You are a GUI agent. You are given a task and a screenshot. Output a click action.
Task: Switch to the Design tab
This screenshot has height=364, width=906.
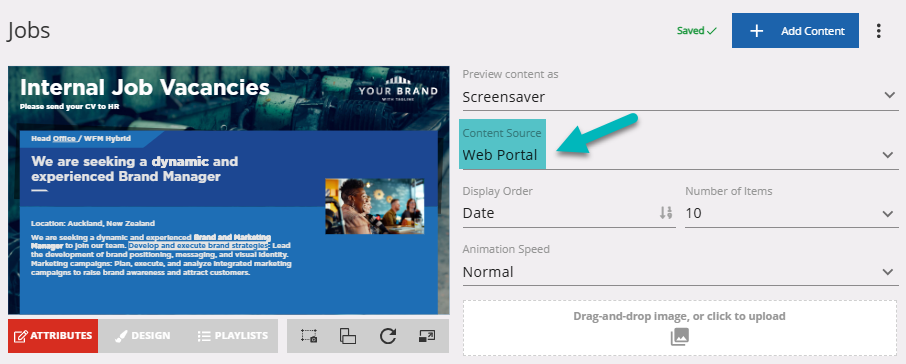142,336
